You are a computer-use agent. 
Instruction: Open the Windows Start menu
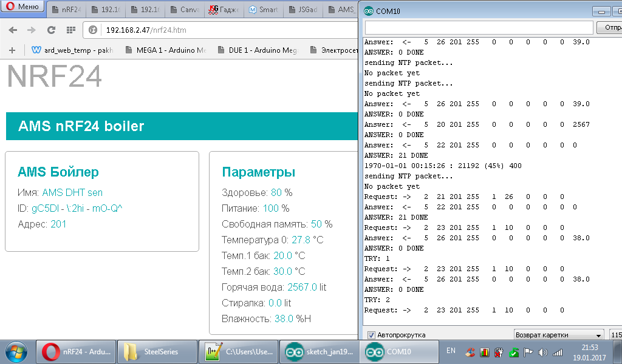(x=16, y=352)
